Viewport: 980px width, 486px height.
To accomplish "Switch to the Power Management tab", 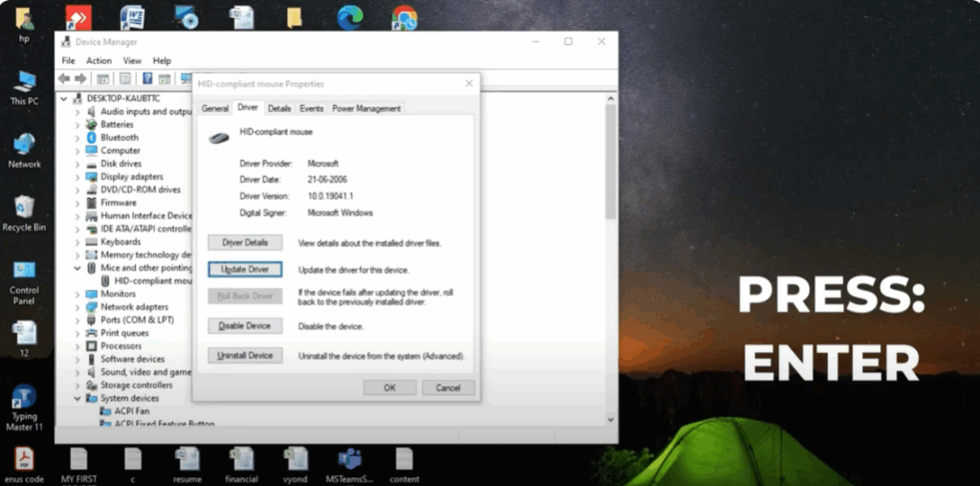I will point(367,109).
